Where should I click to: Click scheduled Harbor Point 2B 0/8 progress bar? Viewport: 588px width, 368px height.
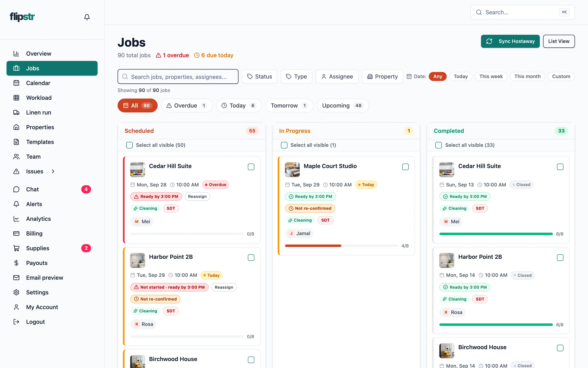tap(187, 337)
